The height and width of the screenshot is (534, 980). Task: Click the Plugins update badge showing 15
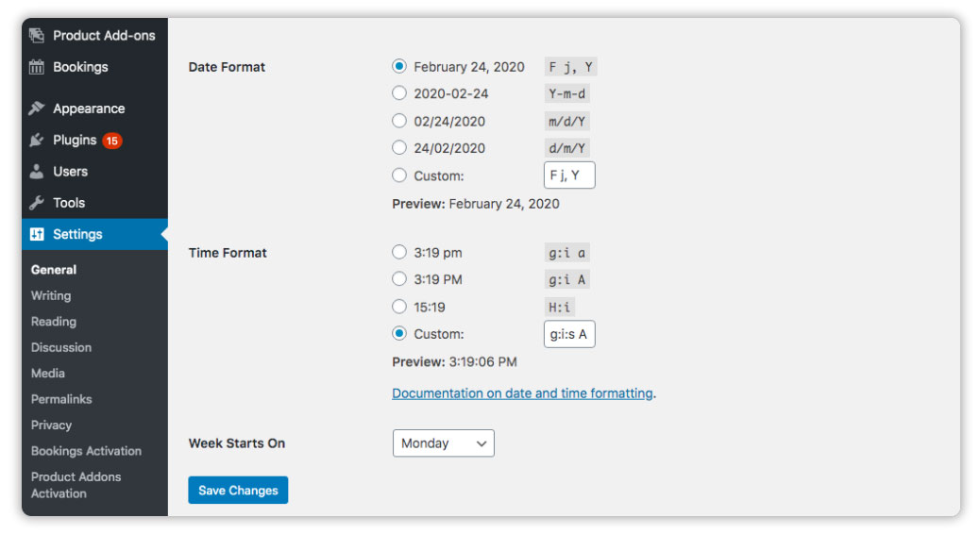pyautogui.click(x=112, y=141)
